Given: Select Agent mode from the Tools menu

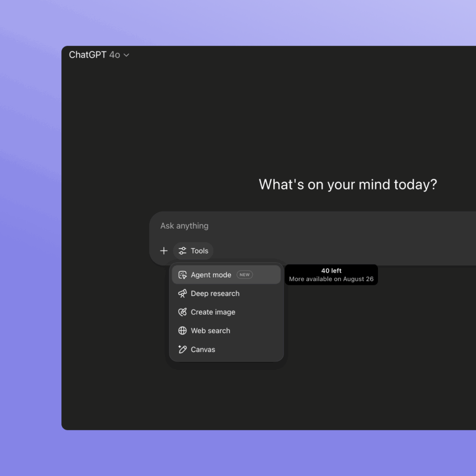Looking at the screenshot, I should click(226, 275).
